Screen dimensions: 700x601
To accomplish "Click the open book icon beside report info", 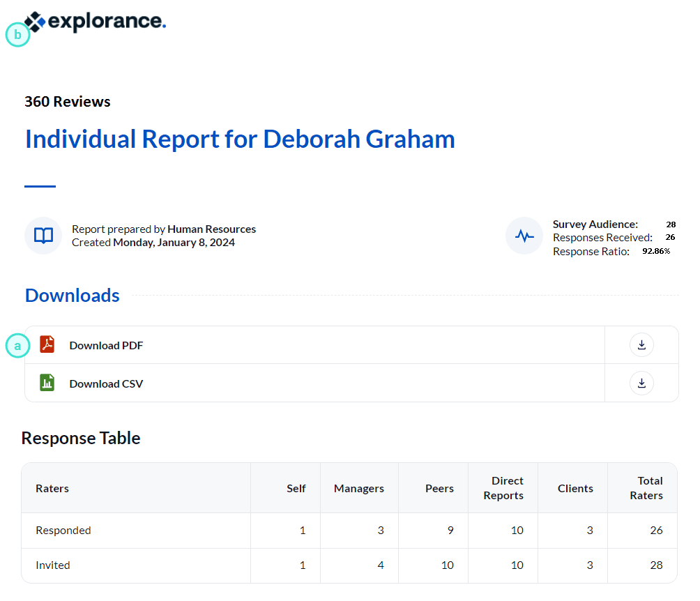I will (x=43, y=235).
